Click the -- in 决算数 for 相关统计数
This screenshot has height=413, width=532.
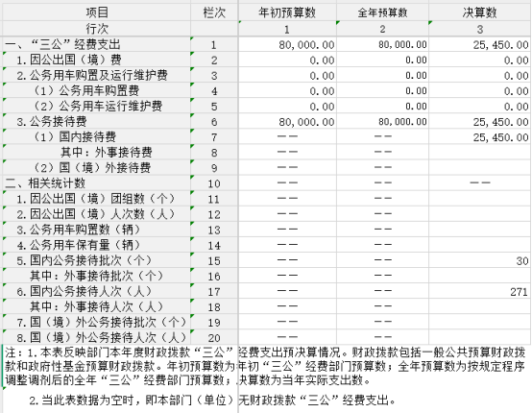click(x=480, y=182)
